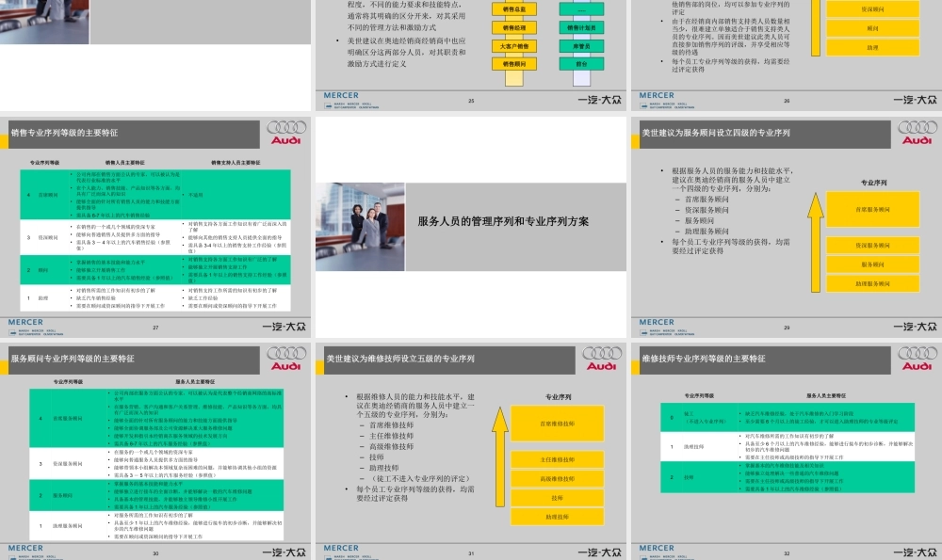Click the 一汽-大众 logo on slide 29

coord(915,328)
